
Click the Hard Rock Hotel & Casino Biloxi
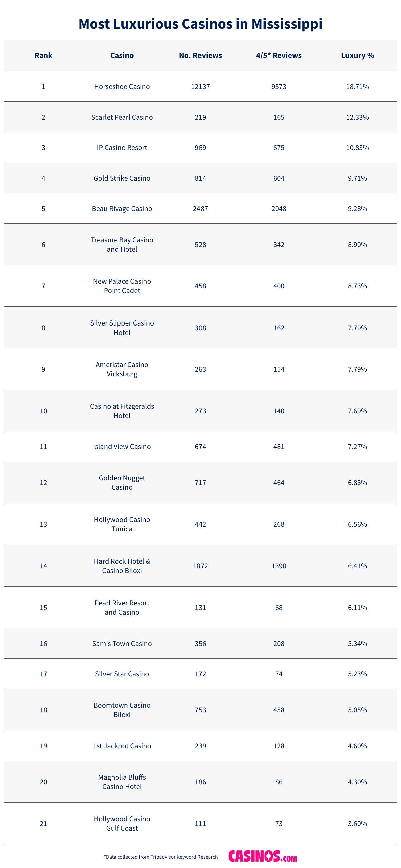122,566
